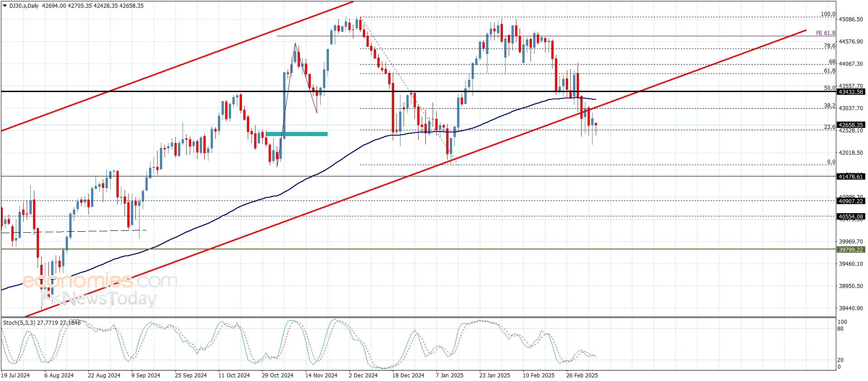This screenshot has width=868, height=381.
Task: Click the DJ30.s,Daily chart title
Action: 24,6
